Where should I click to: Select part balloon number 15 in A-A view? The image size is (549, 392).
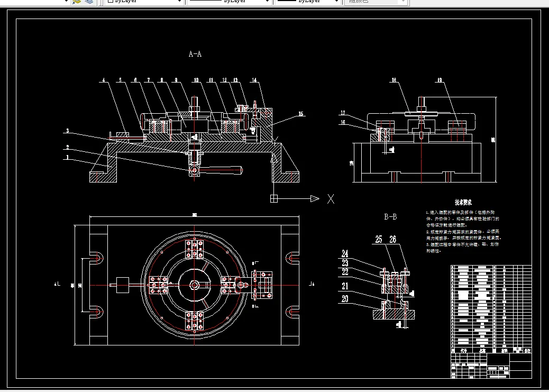point(301,114)
